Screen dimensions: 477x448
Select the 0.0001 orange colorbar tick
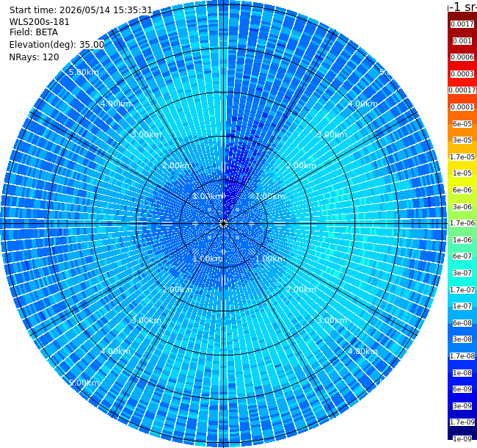tap(462, 107)
